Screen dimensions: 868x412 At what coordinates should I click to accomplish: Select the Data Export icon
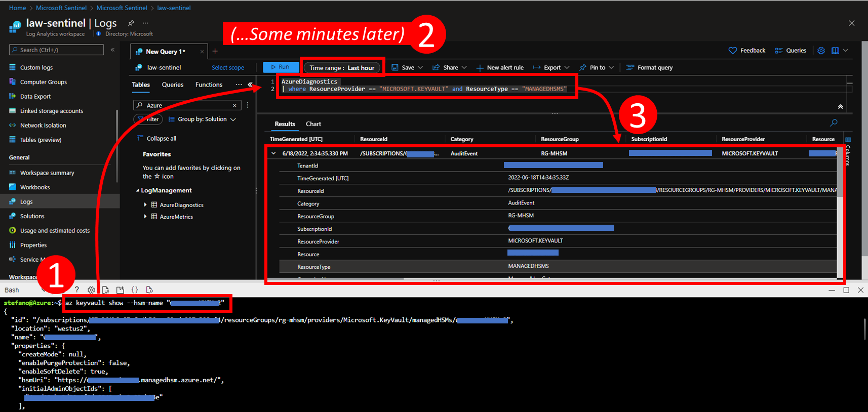click(x=12, y=96)
